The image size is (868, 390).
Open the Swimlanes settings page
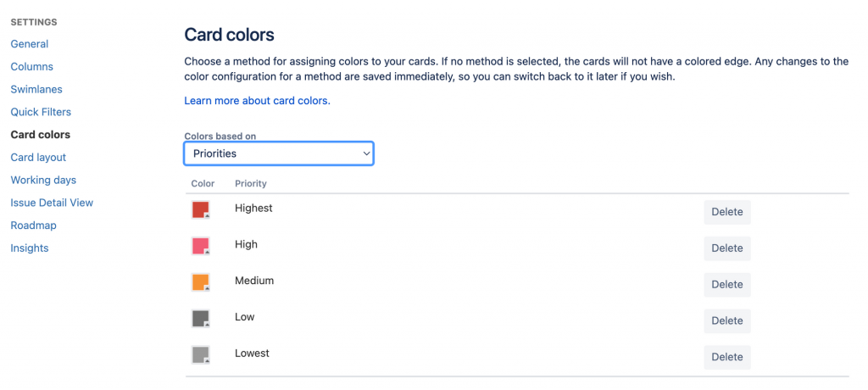(36, 90)
